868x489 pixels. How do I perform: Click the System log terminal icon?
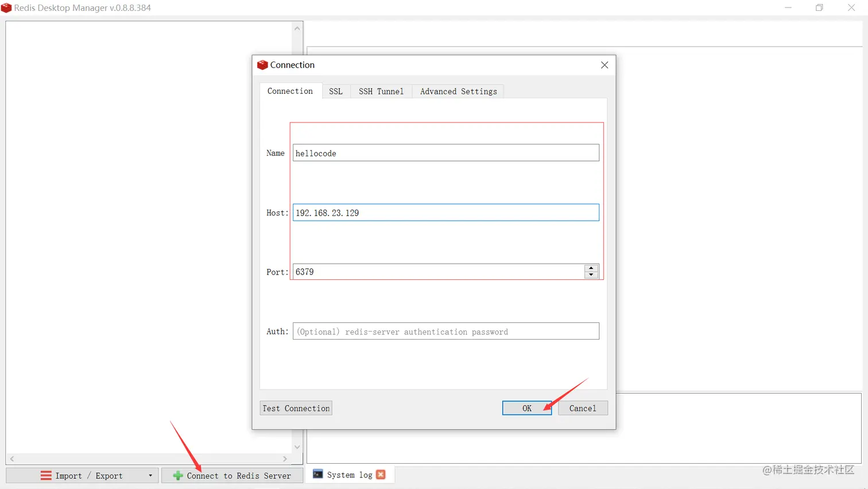317,474
